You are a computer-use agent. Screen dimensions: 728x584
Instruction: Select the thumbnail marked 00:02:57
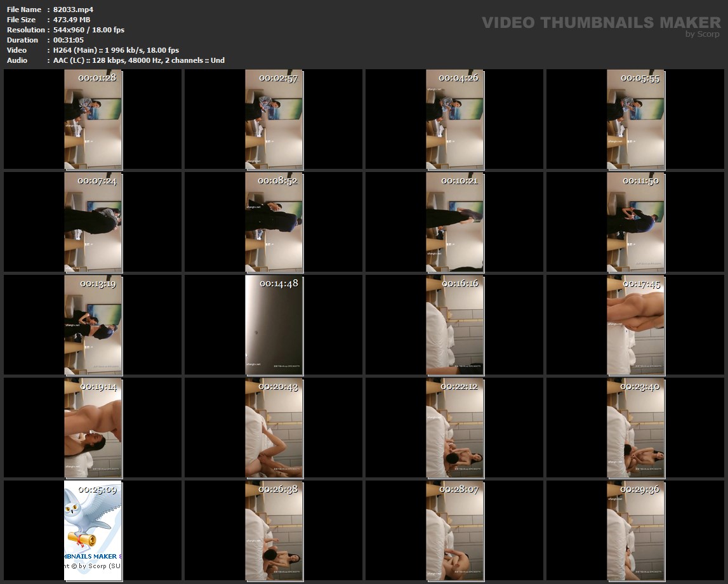[x=274, y=119]
